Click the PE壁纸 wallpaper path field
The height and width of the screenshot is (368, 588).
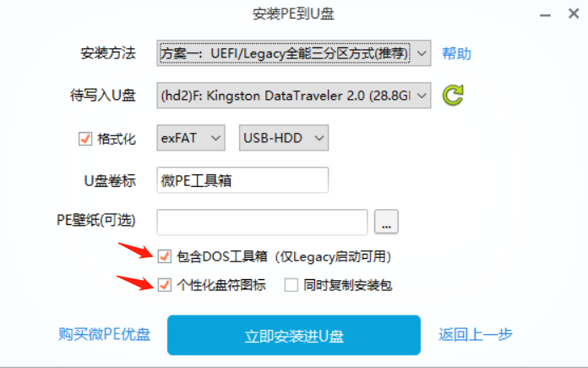(x=262, y=222)
